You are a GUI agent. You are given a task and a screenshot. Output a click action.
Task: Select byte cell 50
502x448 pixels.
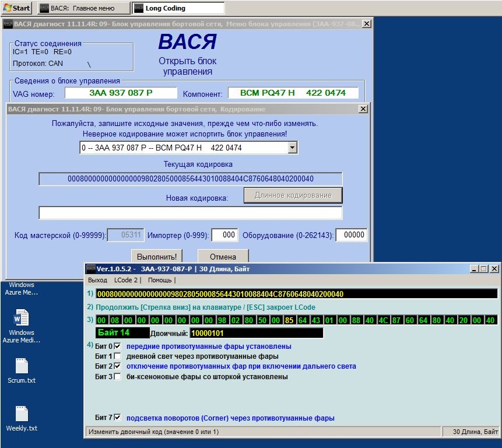pyautogui.click(x=262, y=320)
